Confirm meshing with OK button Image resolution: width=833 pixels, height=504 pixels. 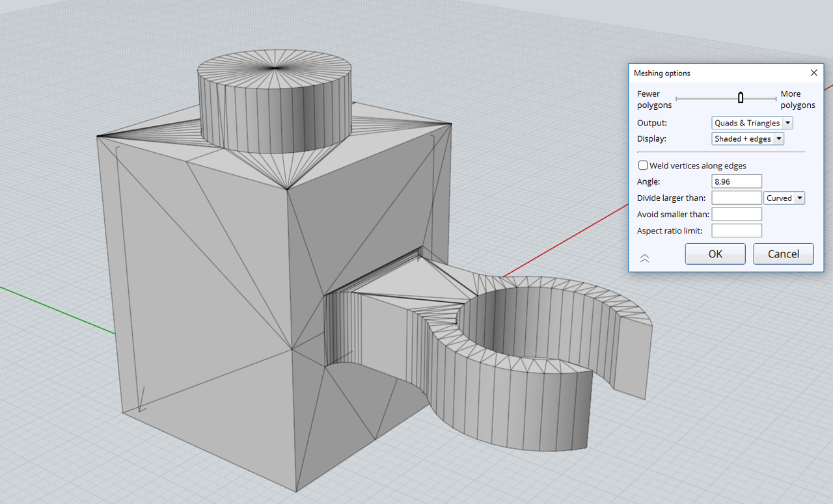[x=715, y=254]
